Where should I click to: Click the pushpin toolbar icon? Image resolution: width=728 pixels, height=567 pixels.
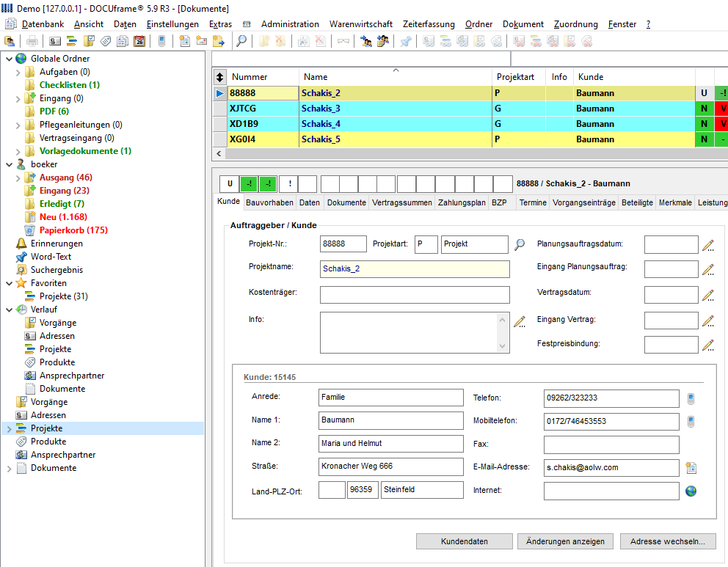pos(406,41)
